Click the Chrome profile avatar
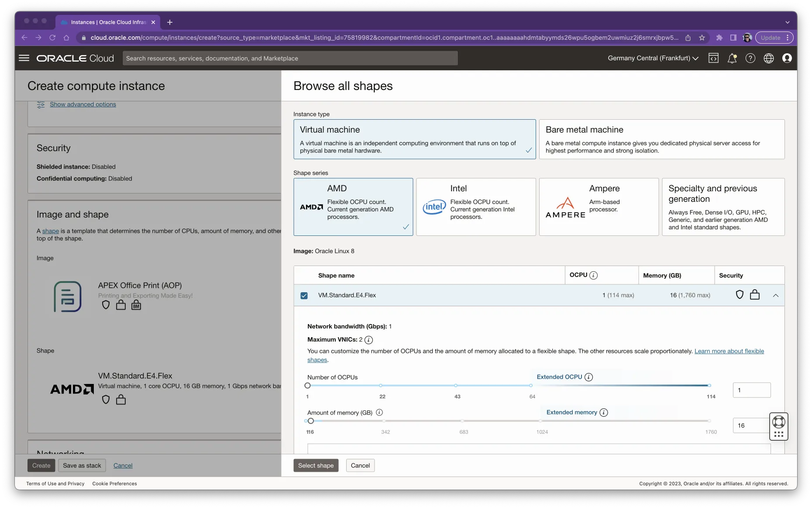This screenshot has height=508, width=812. pyautogui.click(x=747, y=38)
